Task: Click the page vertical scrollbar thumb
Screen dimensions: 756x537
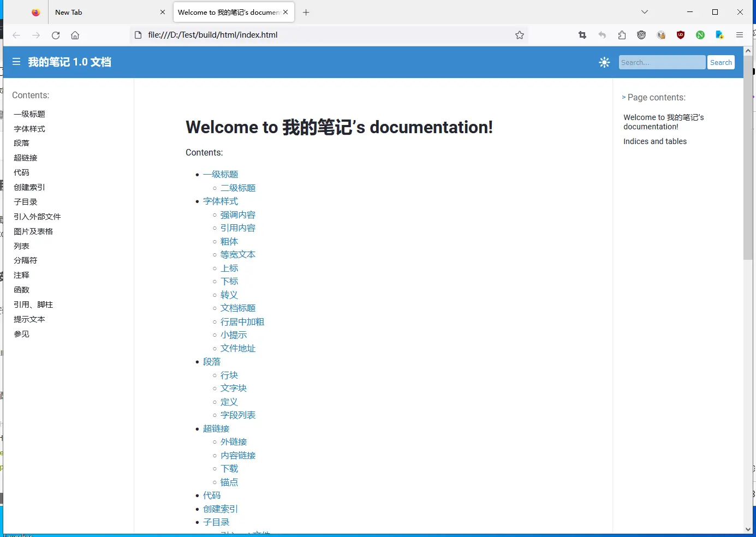Action: point(748,158)
